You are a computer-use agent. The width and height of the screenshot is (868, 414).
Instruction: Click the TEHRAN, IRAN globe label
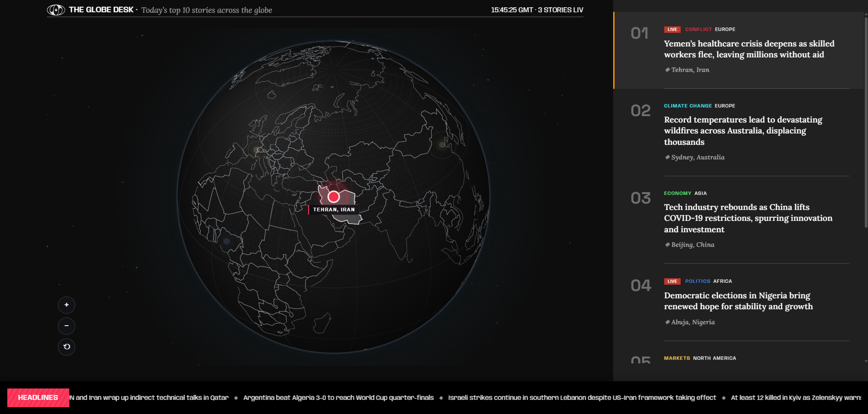334,210
